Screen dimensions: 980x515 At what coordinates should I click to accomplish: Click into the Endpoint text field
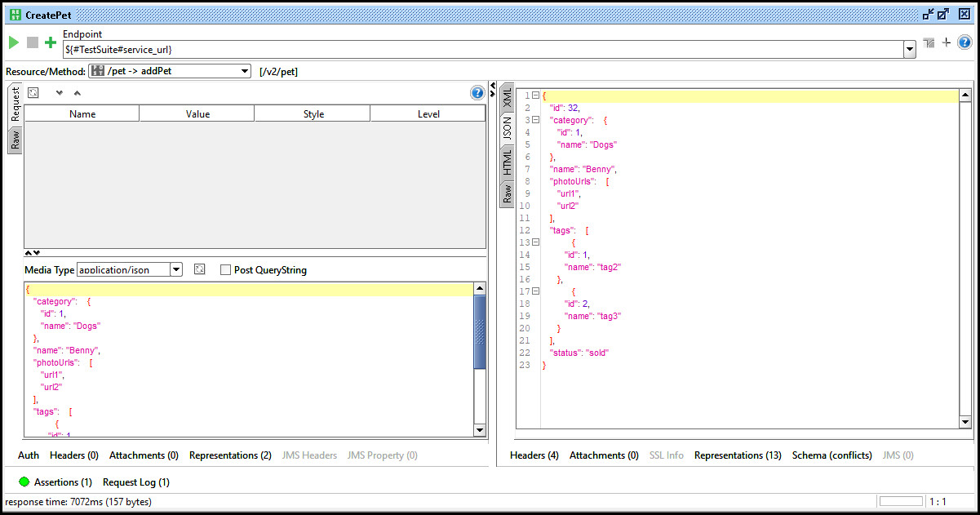click(x=483, y=50)
